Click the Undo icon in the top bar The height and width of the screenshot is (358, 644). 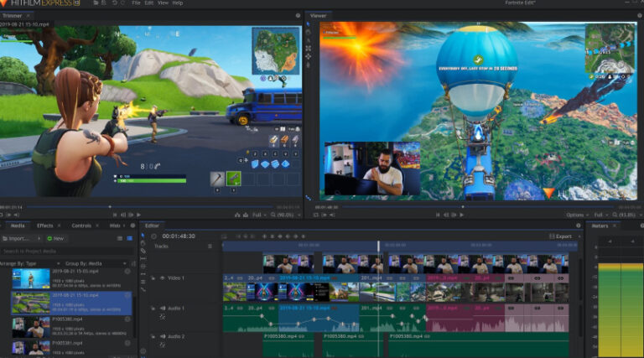[115, 3]
